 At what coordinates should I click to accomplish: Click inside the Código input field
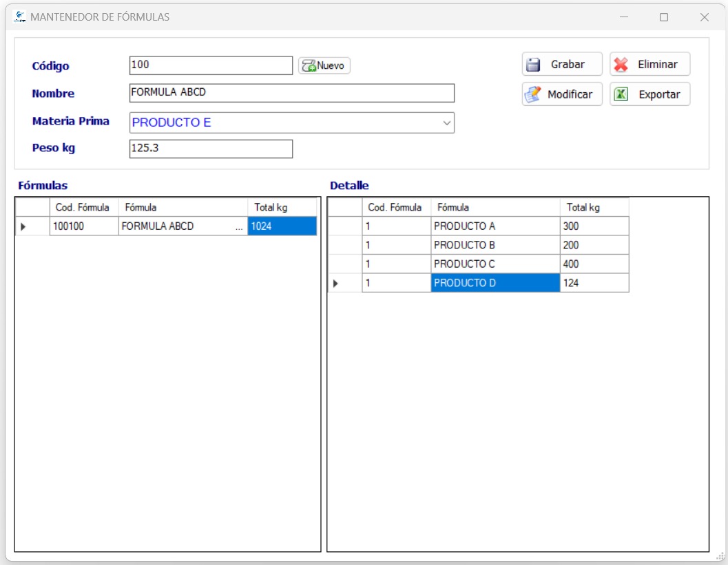click(x=210, y=65)
